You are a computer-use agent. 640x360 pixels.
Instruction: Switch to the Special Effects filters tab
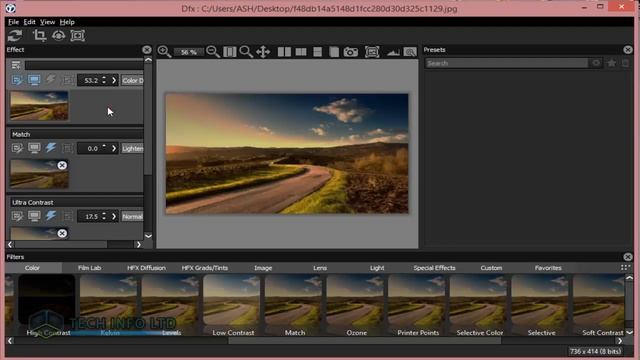click(x=434, y=268)
